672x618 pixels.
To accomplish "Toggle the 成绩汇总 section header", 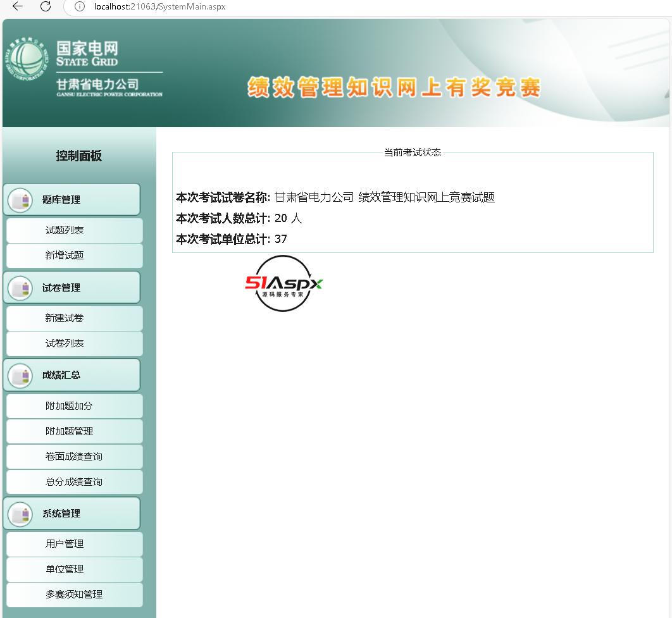I will (x=72, y=375).
